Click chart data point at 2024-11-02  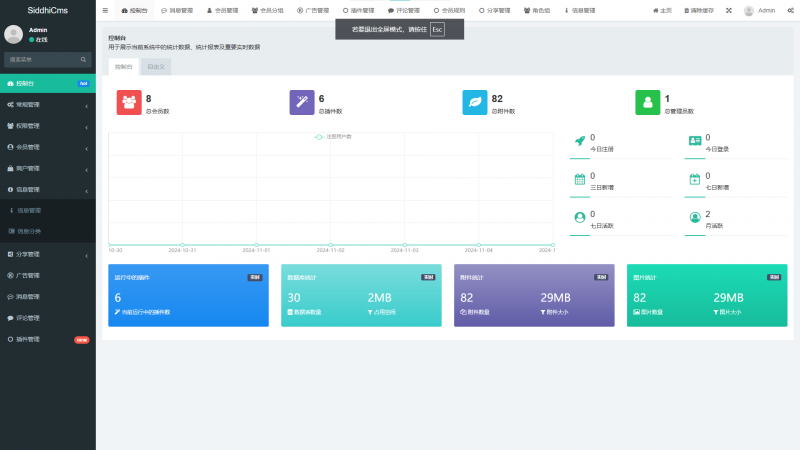click(x=331, y=245)
